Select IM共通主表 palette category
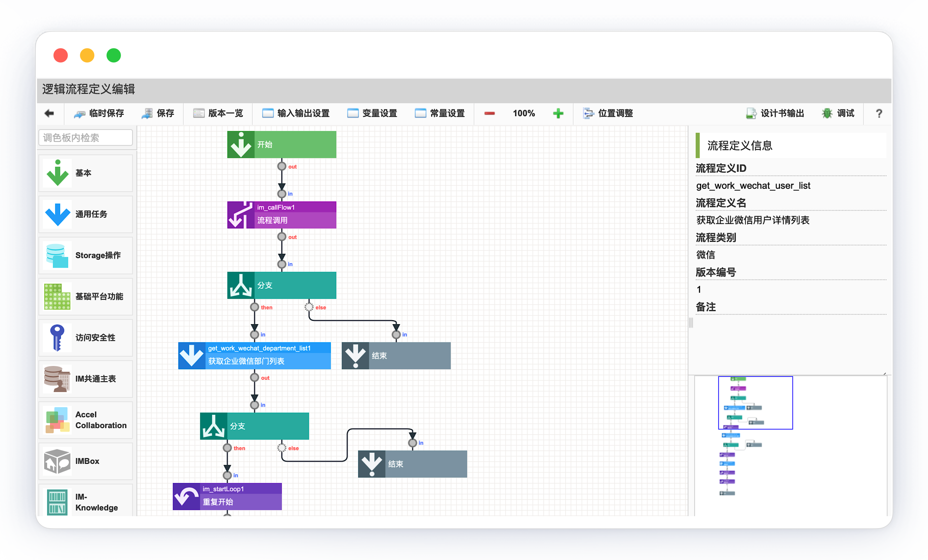The height and width of the screenshot is (560, 928). [85, 379]
